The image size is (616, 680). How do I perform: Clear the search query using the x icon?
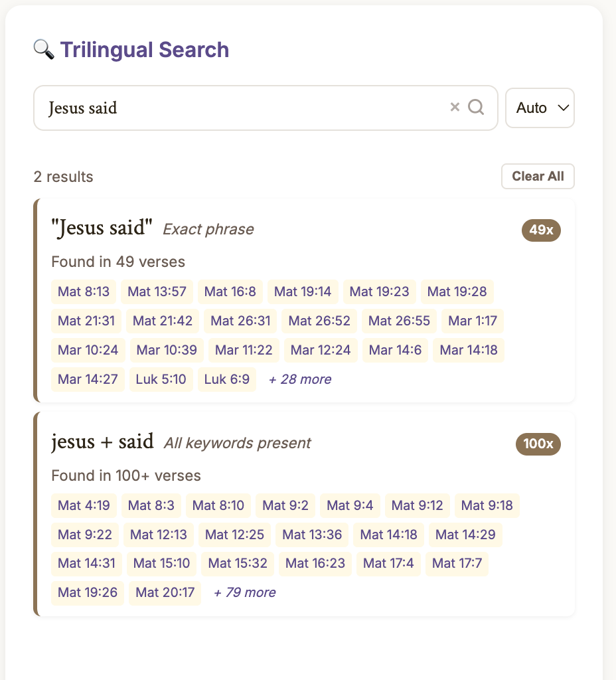[455, 107]
